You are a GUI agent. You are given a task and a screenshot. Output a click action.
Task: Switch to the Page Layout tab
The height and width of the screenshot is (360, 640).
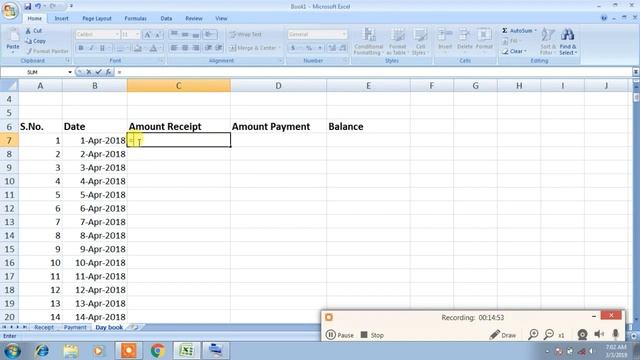pyautogui.click(x=97, y=18)
